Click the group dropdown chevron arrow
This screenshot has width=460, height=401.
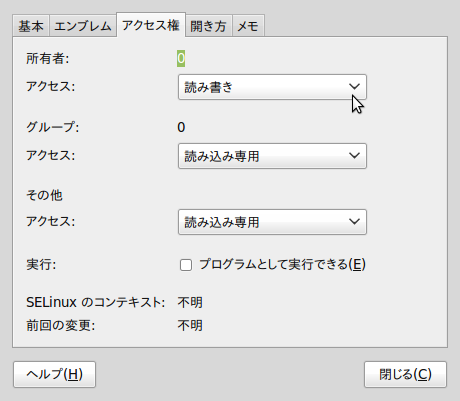tap(354, 156)
